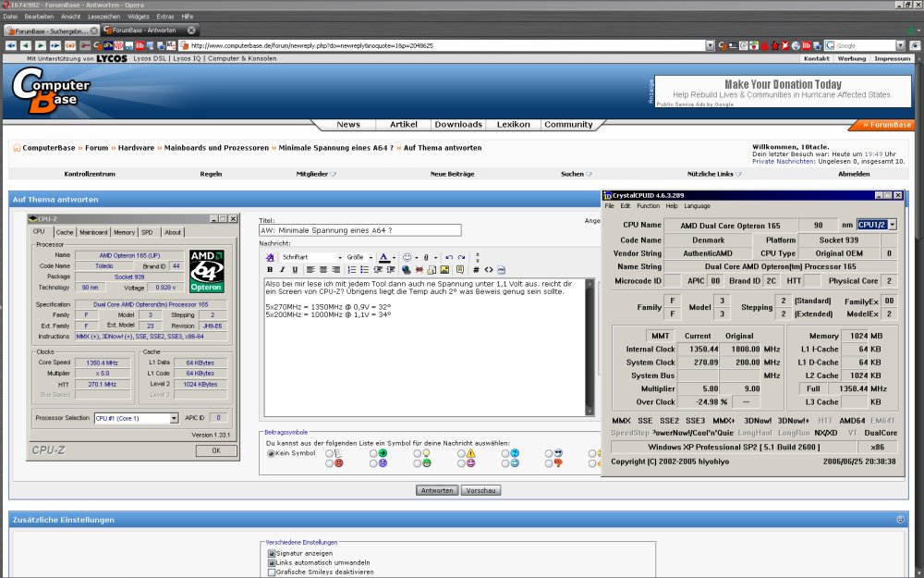924x578 pixels.
Task: Redo edit in message editor
Action: click(461, 257)
